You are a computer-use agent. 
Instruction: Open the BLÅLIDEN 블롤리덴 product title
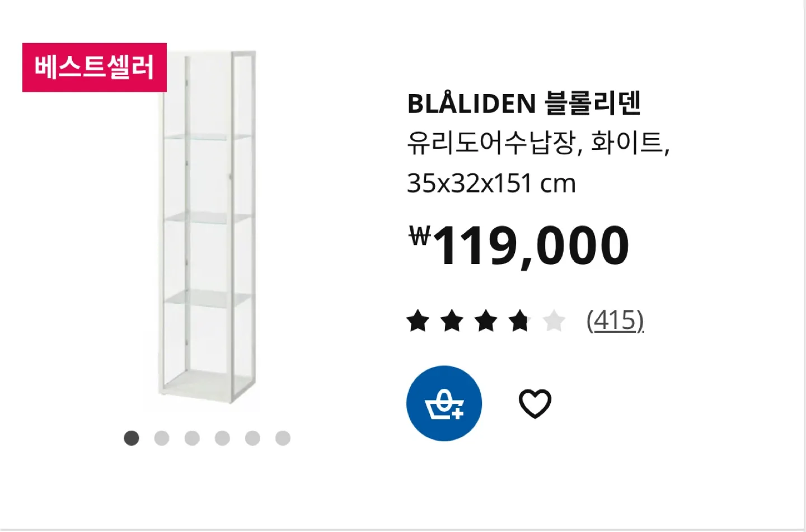click(524, 103)
